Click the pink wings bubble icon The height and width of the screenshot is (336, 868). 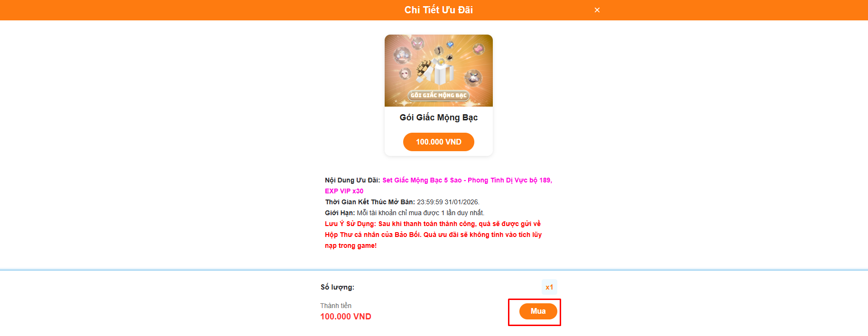[x=418, y=44]
